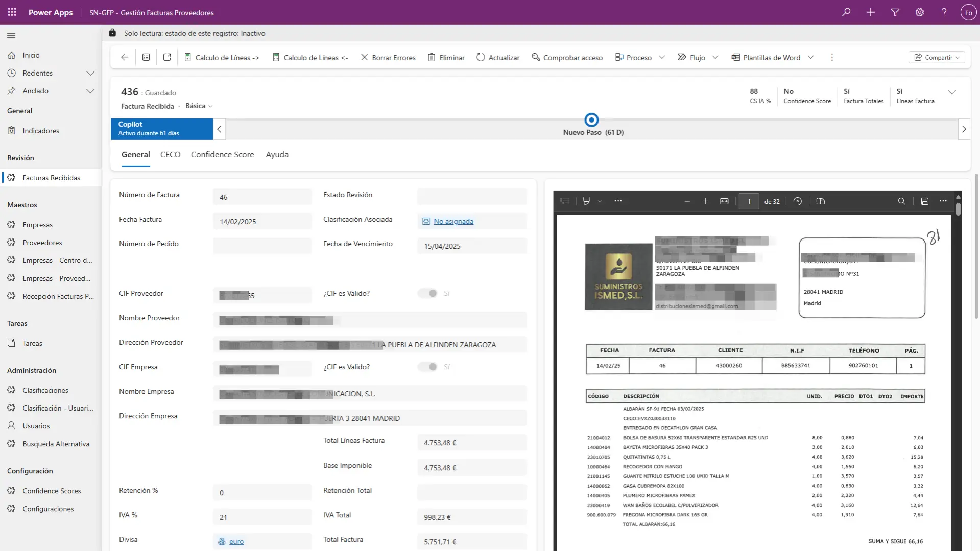
Task: Open the advanced filter funnel icon
Action: coord(895,12)
